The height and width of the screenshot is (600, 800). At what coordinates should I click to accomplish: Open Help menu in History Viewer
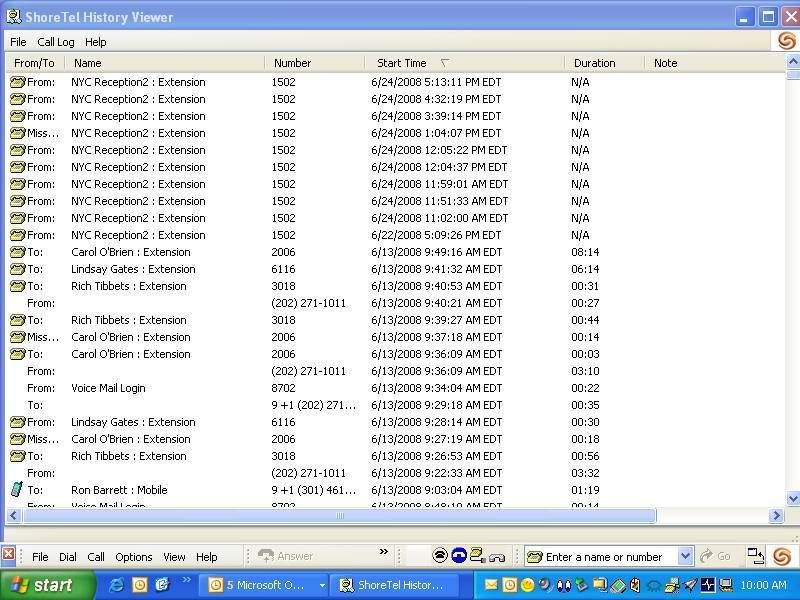pyautogui.click(x=95, y=42)
